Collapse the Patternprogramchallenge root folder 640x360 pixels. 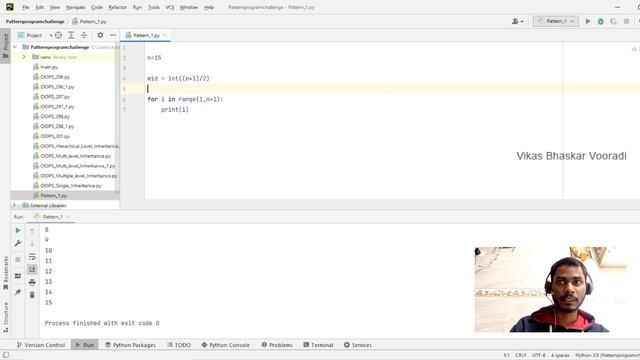[15, 47]
